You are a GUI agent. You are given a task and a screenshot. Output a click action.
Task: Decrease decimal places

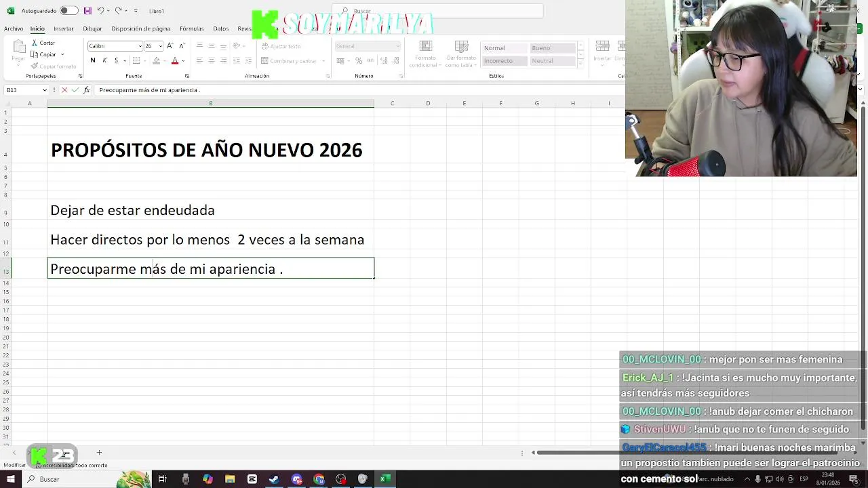pos(397,61)
